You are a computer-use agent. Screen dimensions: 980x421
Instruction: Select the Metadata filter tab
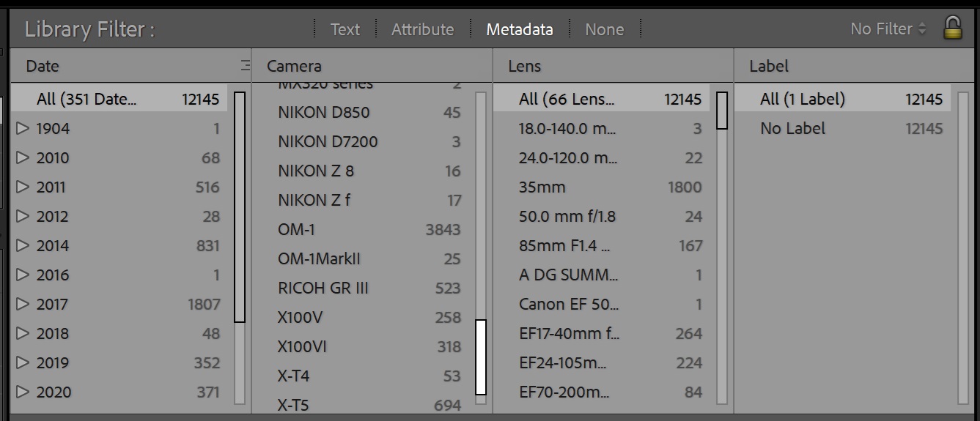[x=520, y=29]
